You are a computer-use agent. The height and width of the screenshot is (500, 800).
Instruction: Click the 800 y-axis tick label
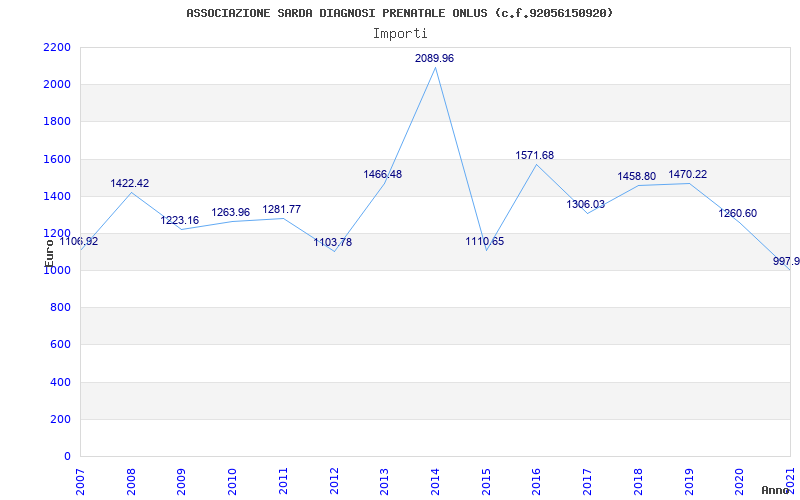[60, 308]
